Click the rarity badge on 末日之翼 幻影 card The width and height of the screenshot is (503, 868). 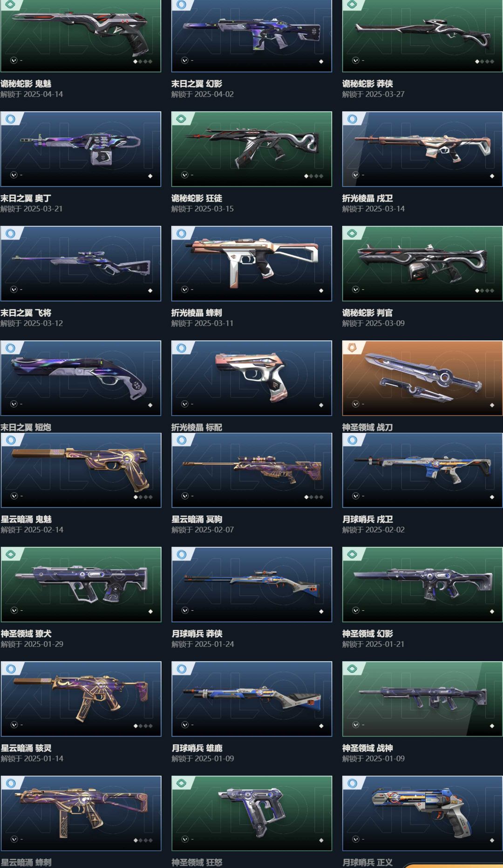pyautogui.click(x=181, y=5)
